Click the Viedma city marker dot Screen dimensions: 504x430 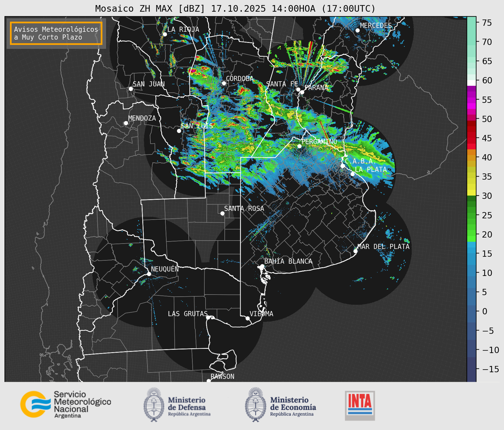(248, 318)
